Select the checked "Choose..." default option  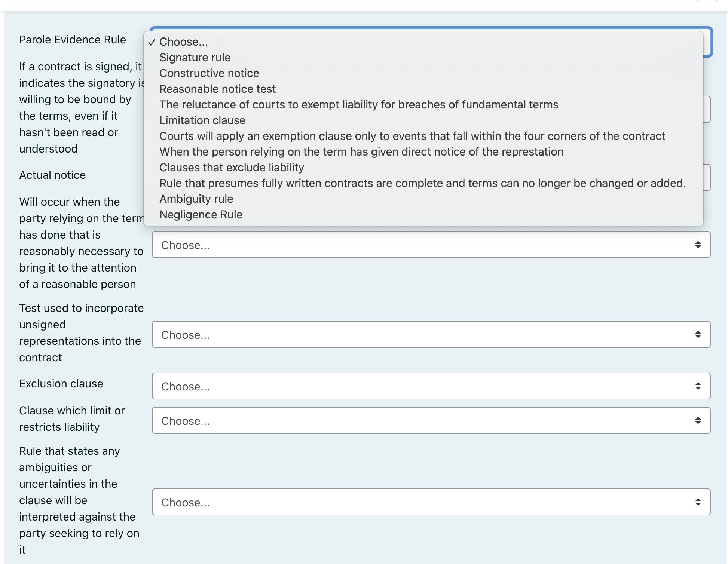point(183,42)
